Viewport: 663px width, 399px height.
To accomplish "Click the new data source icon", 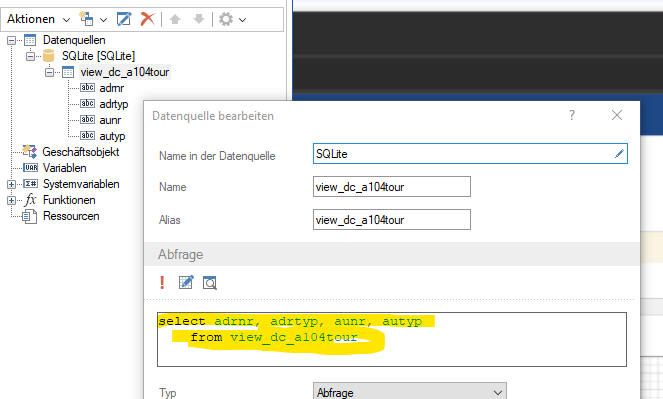I will [86, 19].
